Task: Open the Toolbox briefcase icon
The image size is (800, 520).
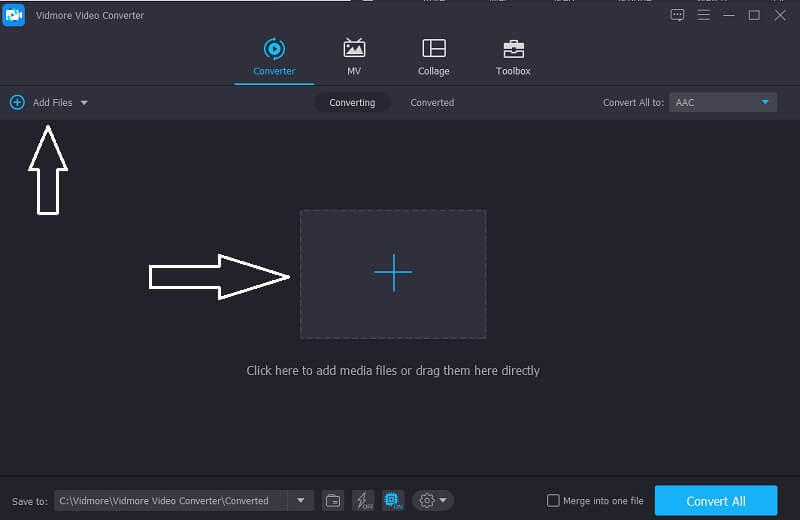Action: click(513, 57)
